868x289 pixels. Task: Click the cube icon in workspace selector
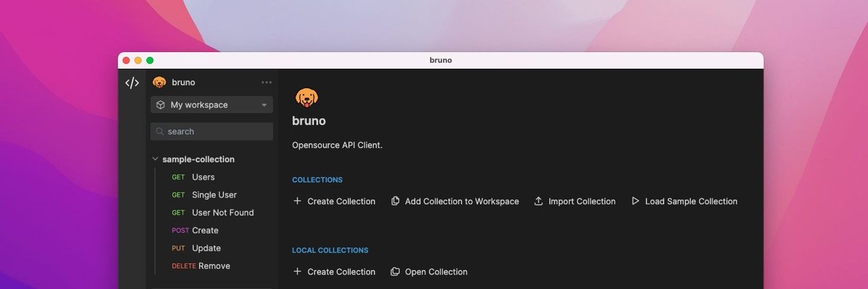click(x=161, y=105)
